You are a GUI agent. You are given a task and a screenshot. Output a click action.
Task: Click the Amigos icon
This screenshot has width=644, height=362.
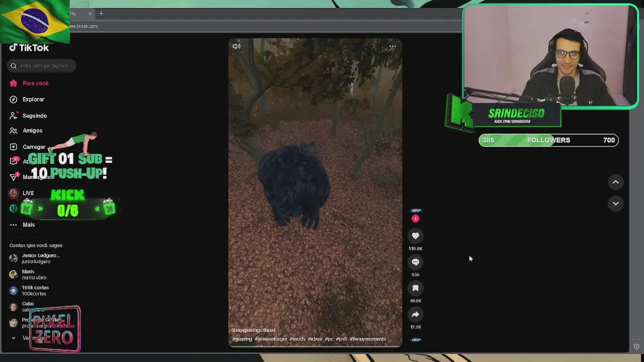click(x=14, y=131)
